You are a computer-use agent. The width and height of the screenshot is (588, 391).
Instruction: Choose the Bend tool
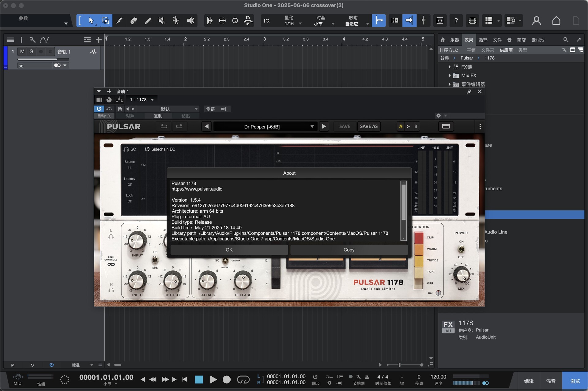(176, 20)
